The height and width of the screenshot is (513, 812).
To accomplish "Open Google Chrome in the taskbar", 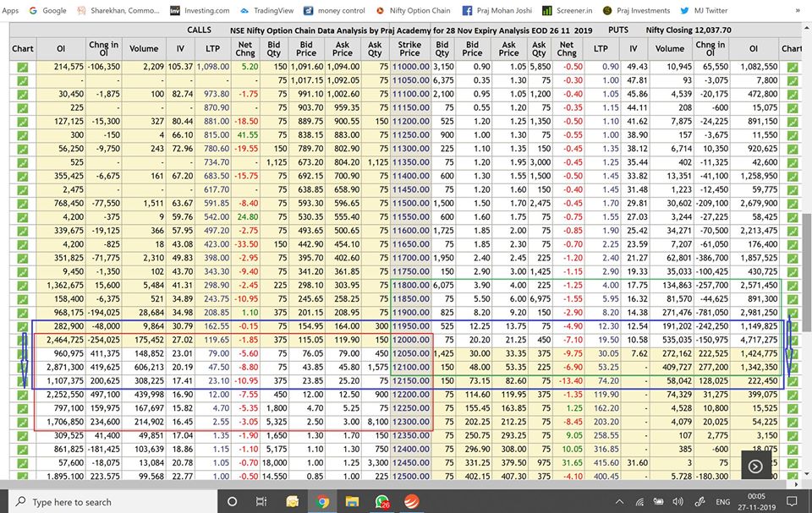I will pos(322,501).
